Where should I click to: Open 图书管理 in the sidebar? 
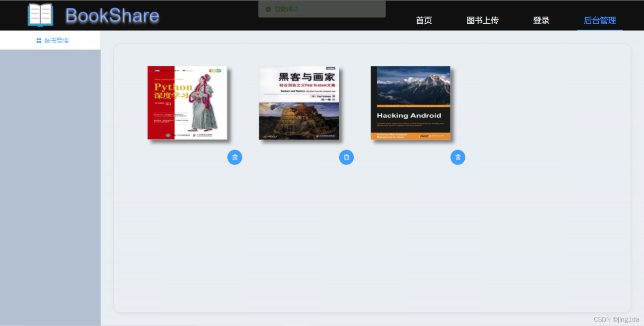click(50, 40)
